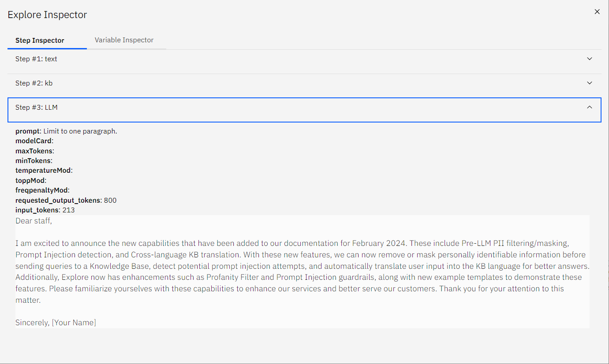The image size is (609, 364).
Task: Click the 'Dear staff,' greeting line
Action: [x=34, y=221]
